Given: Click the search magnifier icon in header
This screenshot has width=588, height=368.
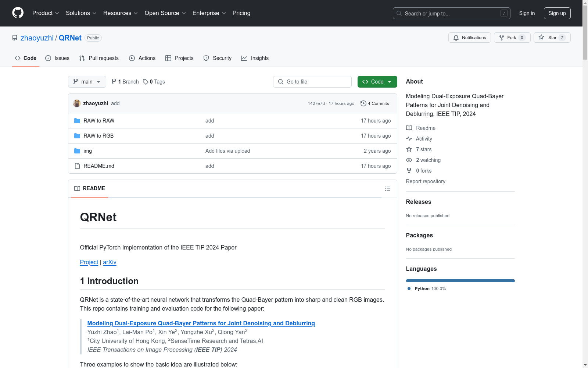Looking at the screenshot, I should pyautogui.click(x=399, y=13).
